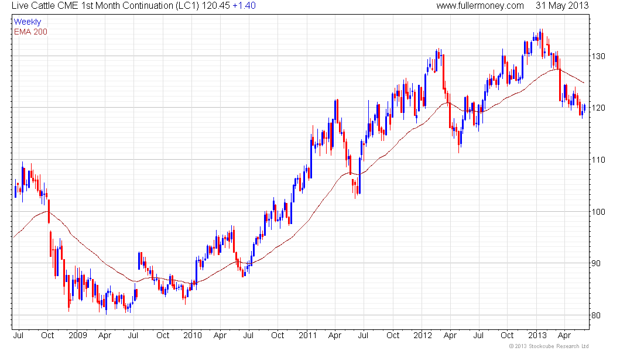Click the 100 price axis label
The image size is (644, 351).
click(598, 212)
